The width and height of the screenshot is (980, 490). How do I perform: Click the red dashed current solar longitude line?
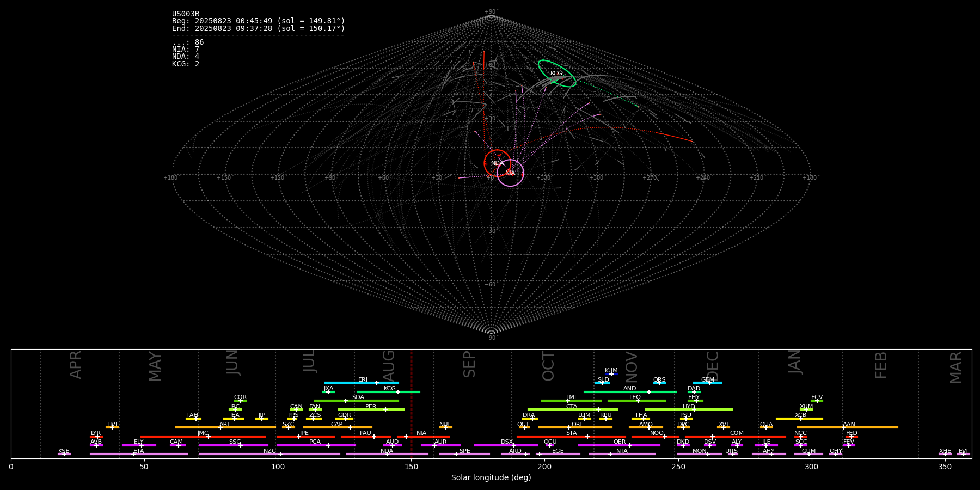(x=411, y=403)
